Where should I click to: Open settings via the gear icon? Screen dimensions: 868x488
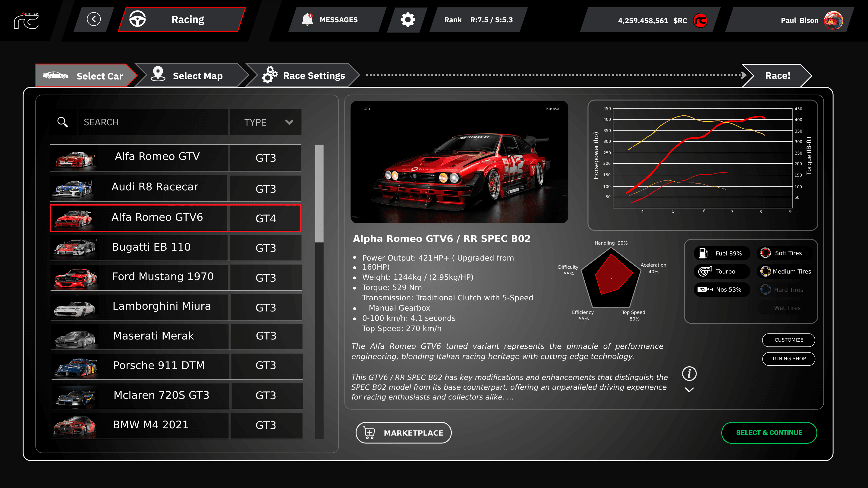tap(408, 20)
